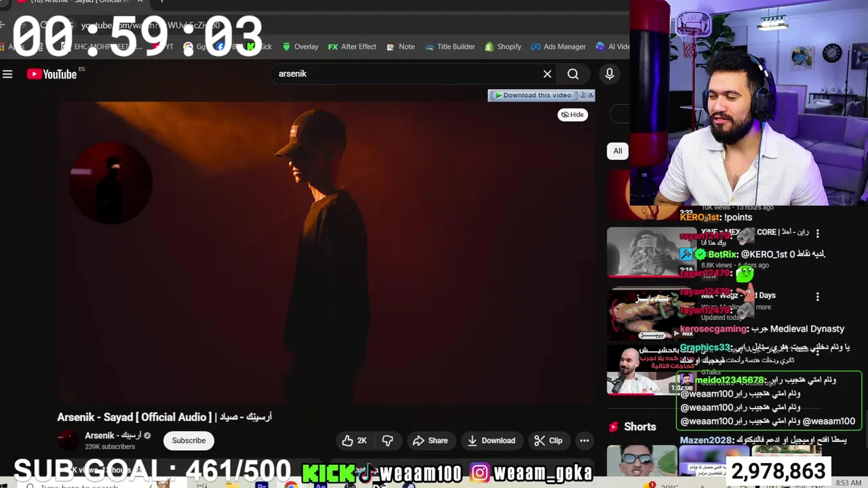The width and height of the screenshot is (868, 488).
Task: Create a clip with the Clip button
Action: (548, 441)
